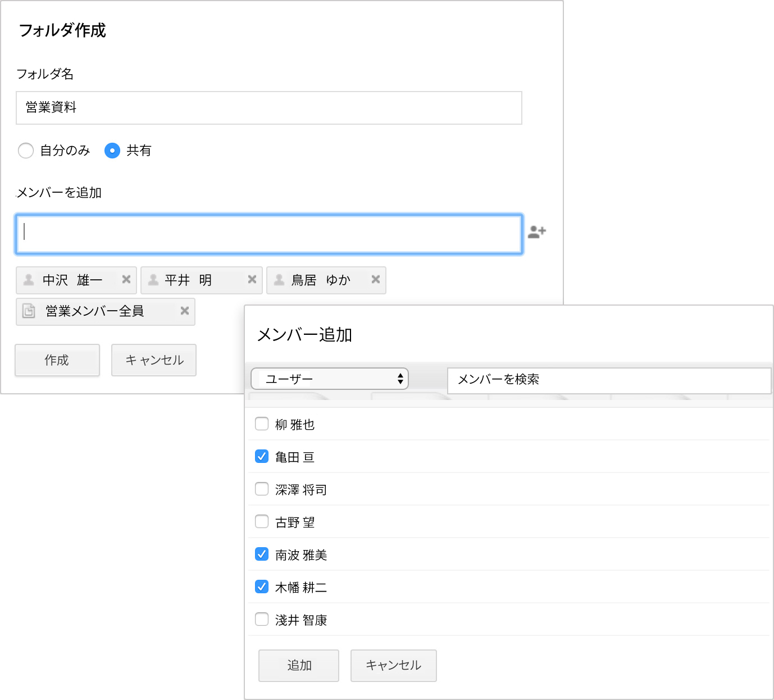Image resolution: width=774 pixels, height=700 pixels.
Task: Tick the 古野 望 checkbox
Action: pos(262,521)
